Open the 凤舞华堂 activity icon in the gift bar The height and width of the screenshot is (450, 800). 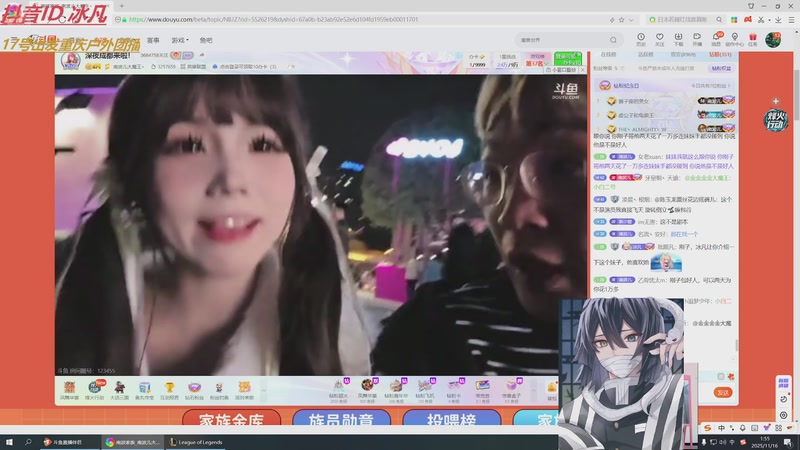pos(69,391)
